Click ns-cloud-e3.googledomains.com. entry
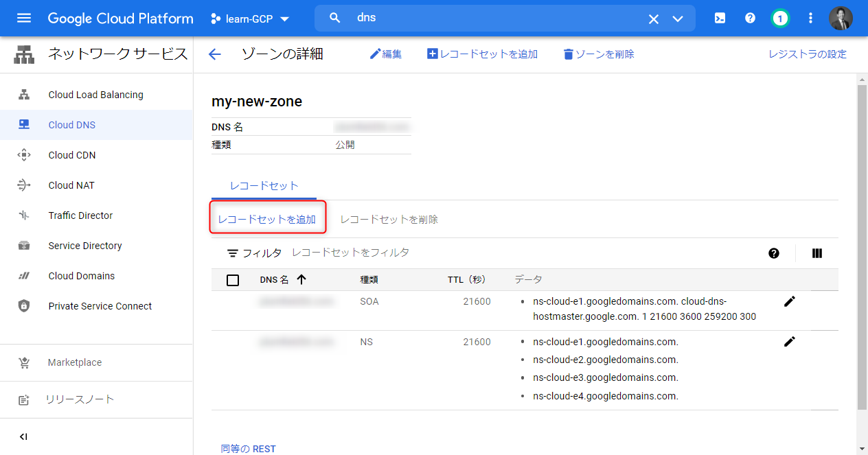This screenshot has height=455, width=868. (606, 377)
